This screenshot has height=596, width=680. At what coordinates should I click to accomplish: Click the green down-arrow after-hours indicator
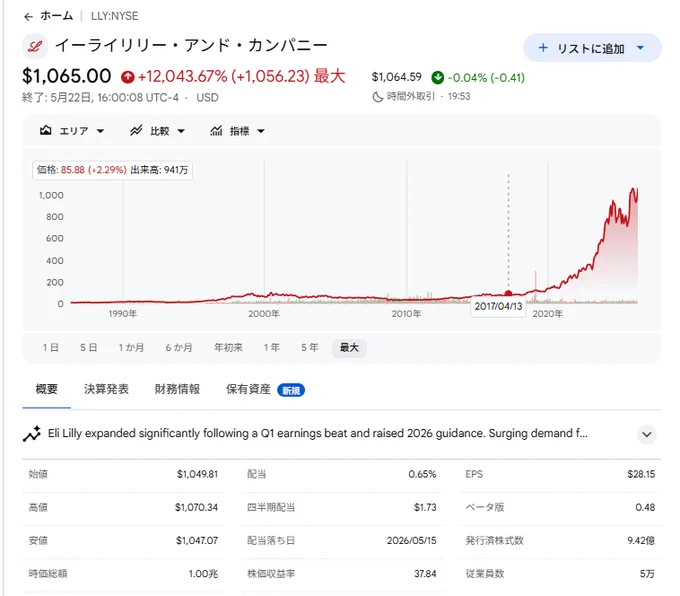click(x=438, y=78)
